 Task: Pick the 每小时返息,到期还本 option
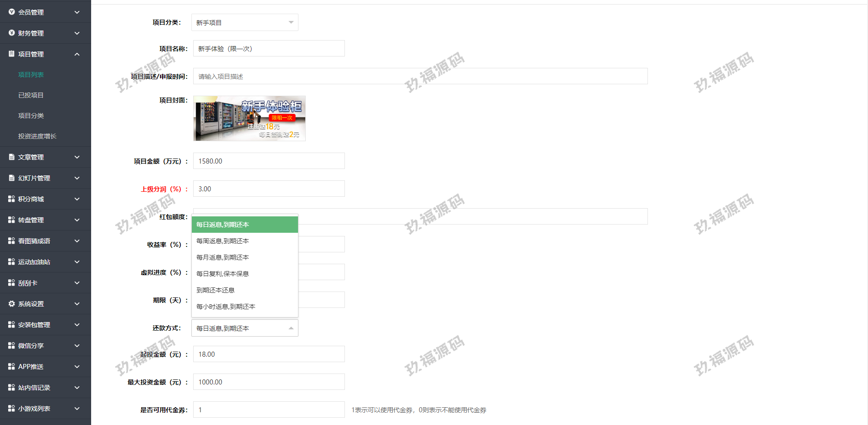click(226, 307)
